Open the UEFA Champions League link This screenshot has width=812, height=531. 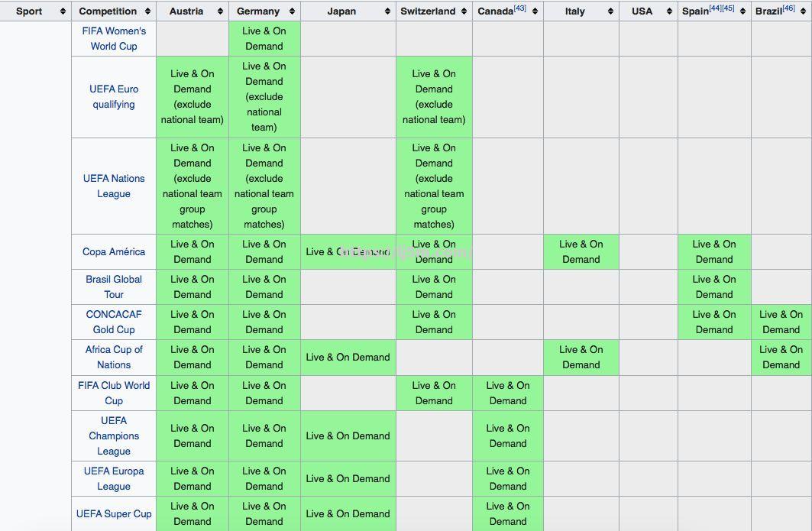click(x=114, y=435)
